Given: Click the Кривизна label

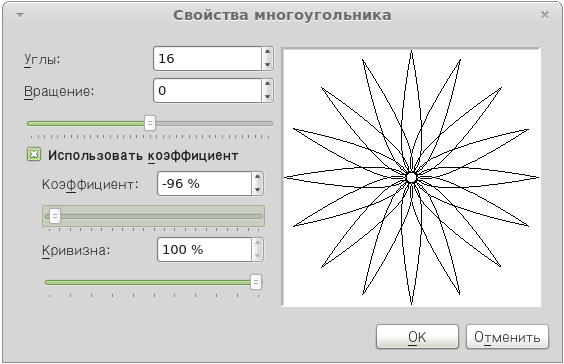Looking at the screenshot, I should 76,250.
